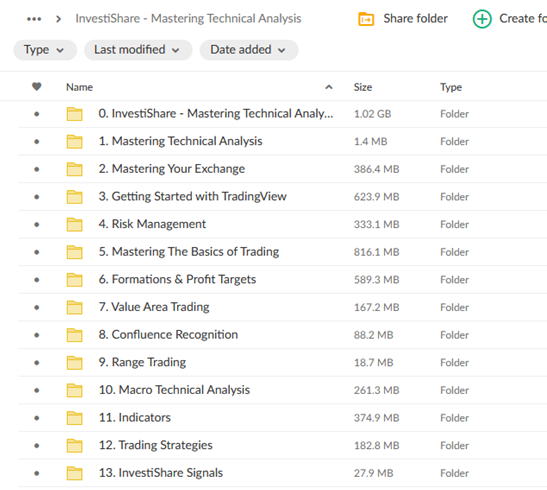
Task: Click the 88.2 MB size value
Action: pyautogui.click(x=373, y=335)
